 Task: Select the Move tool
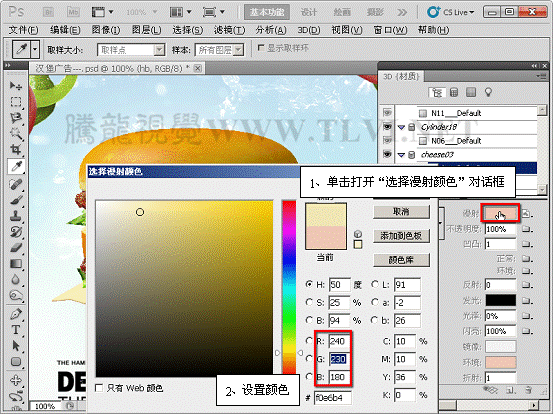click(16, 86)
